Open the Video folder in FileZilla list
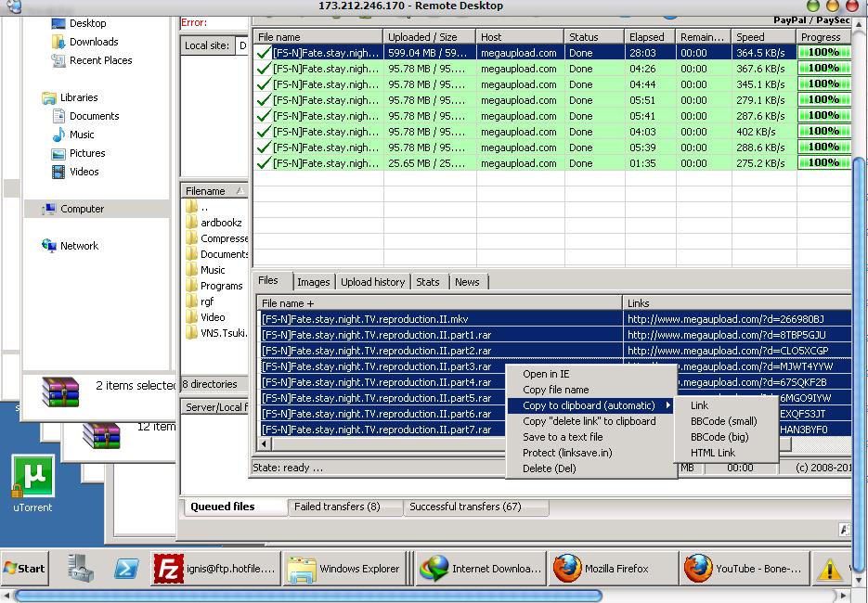Image resolution: width=868 pixels, height=603 pixels. (x=205, y=317)
